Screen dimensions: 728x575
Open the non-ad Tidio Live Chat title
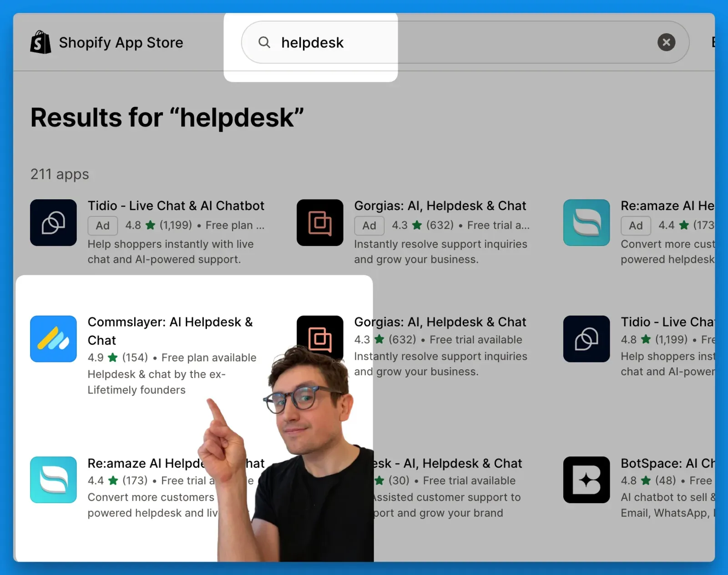(x=667, y=322)
